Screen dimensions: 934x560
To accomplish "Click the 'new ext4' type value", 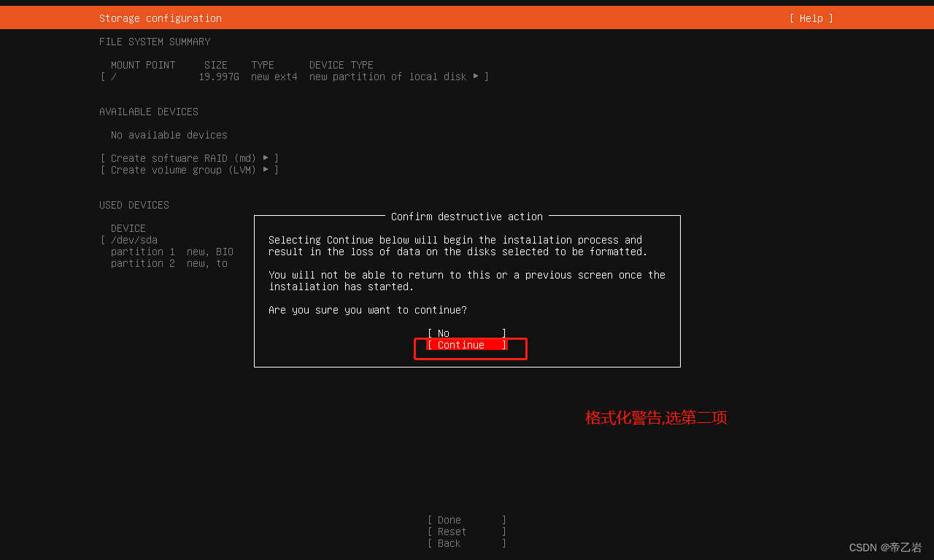I will 274,77.
